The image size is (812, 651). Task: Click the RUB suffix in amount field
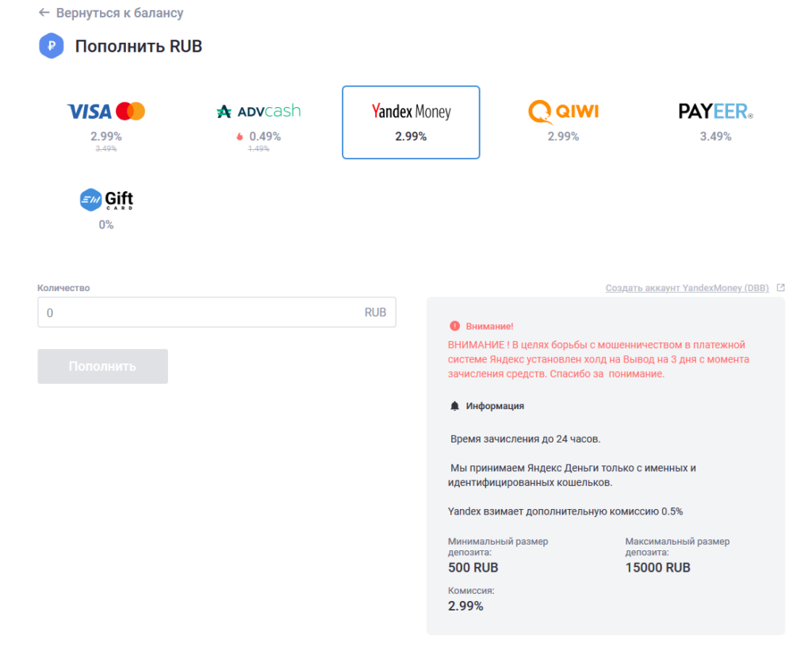click(375, 312)
